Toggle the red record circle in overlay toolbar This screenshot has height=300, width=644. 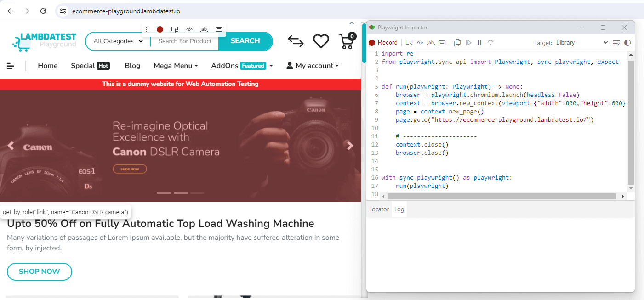click(160, 29)
